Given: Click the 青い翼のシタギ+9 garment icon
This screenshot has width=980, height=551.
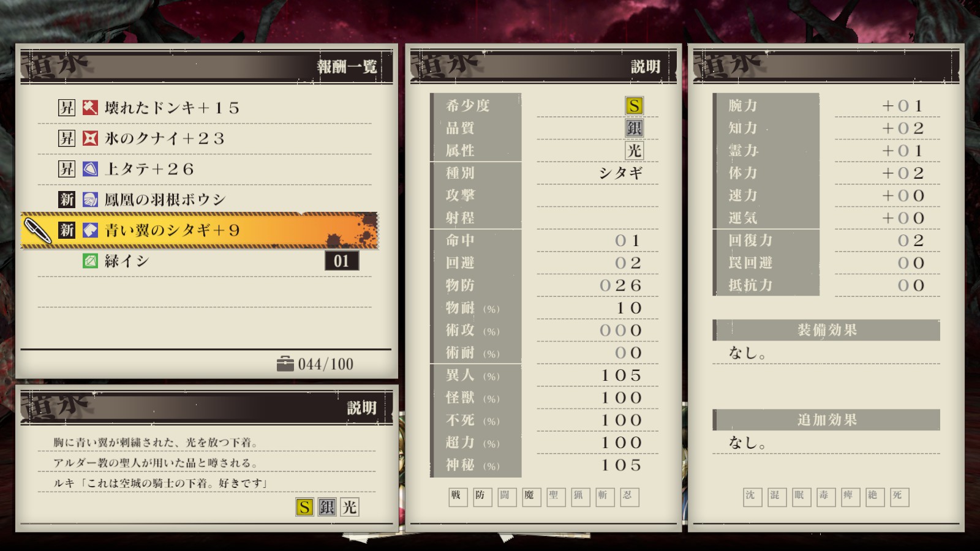Looking at the screenshot, I should (90, 230).
